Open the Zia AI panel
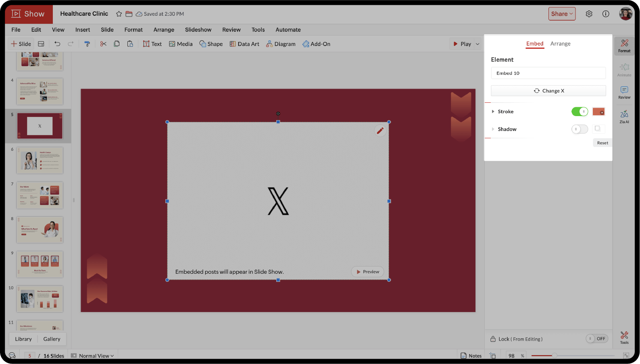 pos(624,116)
